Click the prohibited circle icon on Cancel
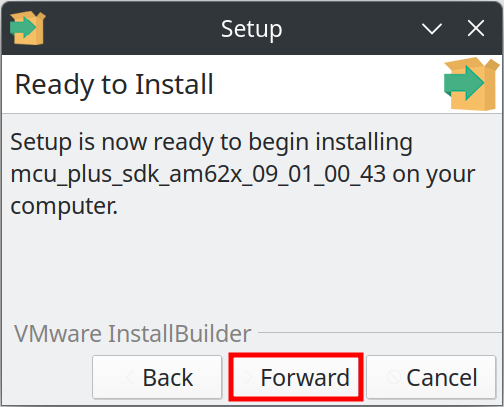The width and height of the screenshot is (504, 407). point(394,378)
